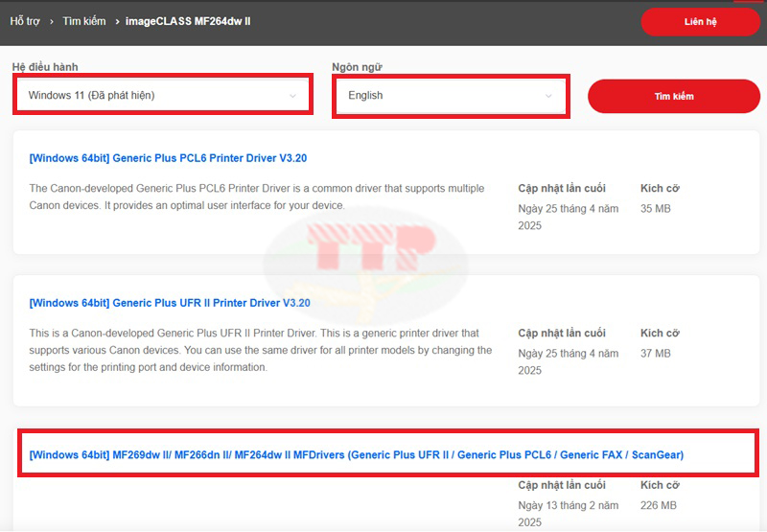Click the 35 MB size of the PCL6 driver
The width and height of the screenshot is (767, 532).
[x=656, y=208]
